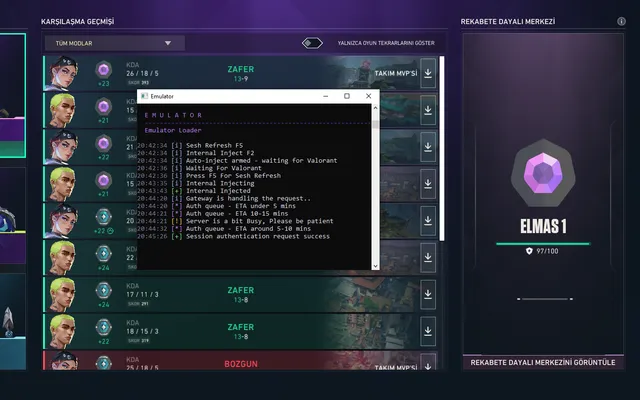
Task: Click the TAKIM MVP'Sİ label on first match
Action: click(x=396, y=73)
